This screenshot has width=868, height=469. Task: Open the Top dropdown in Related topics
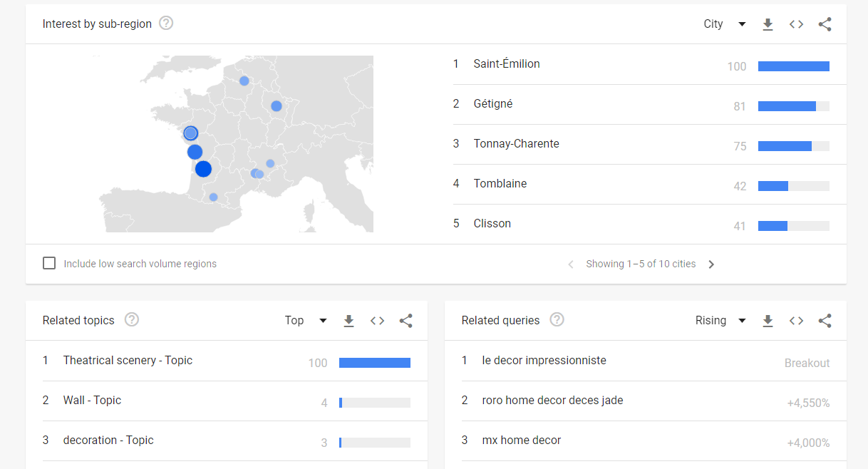point(306,321)
